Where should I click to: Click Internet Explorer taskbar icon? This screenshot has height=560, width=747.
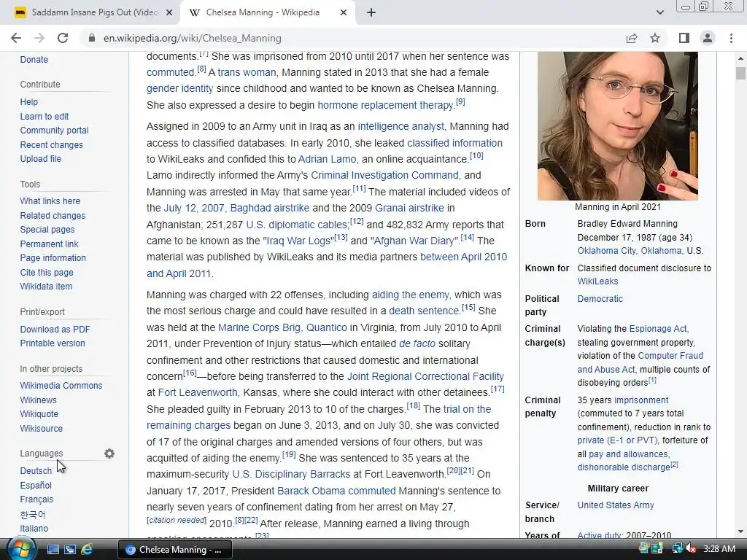tap(87, 550)
